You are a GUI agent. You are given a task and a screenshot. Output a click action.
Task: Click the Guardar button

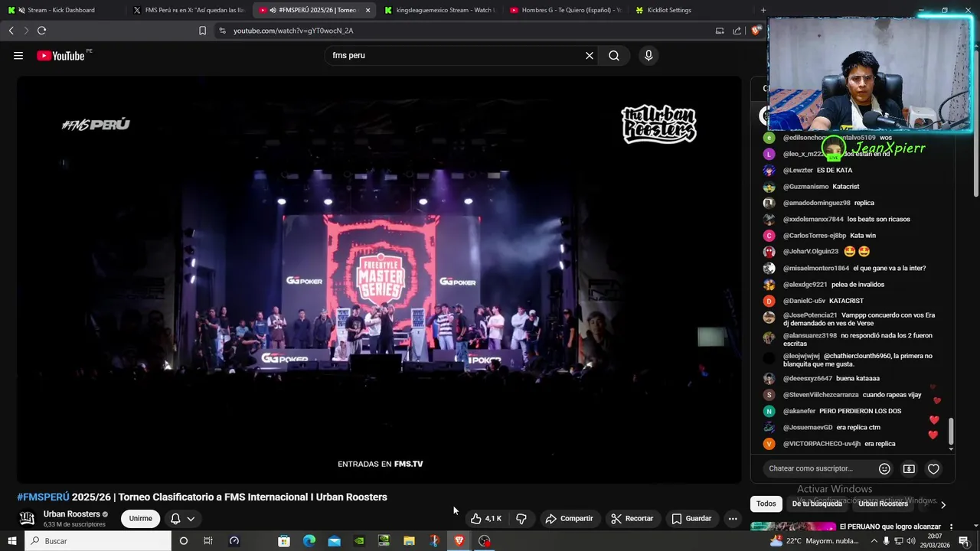coord(691,519)
